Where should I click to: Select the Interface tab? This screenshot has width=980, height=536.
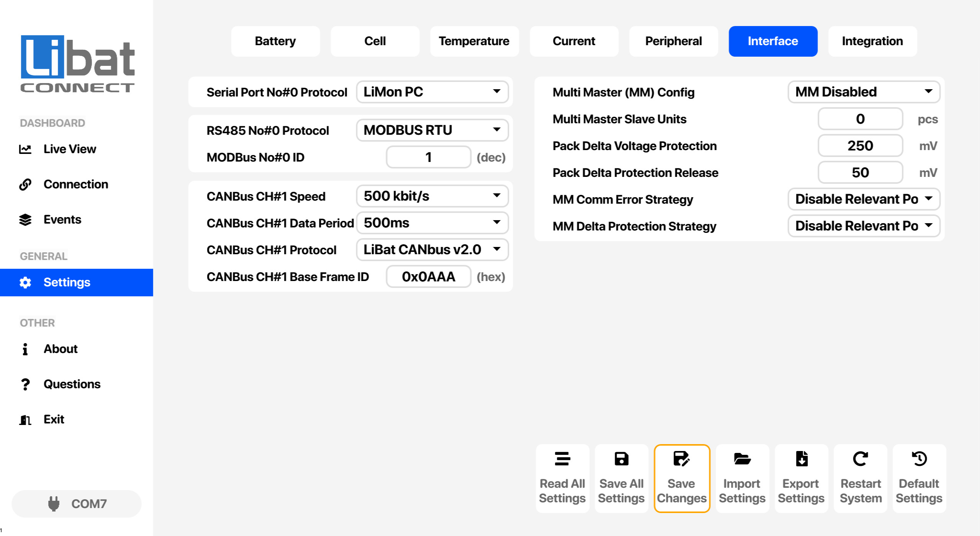pyautogui.click(x=773, y=41)
